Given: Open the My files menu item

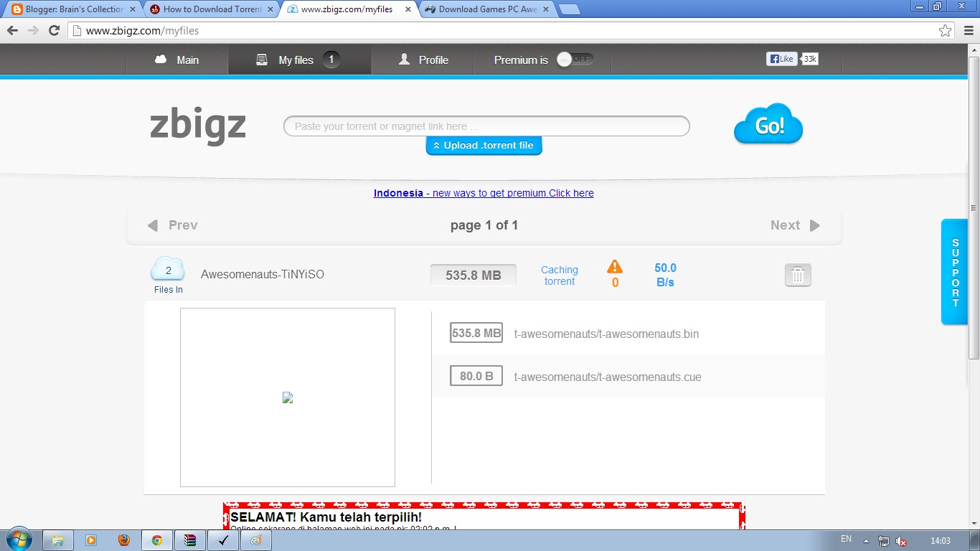Looking at the screenshot, I should tap(300, 60).
